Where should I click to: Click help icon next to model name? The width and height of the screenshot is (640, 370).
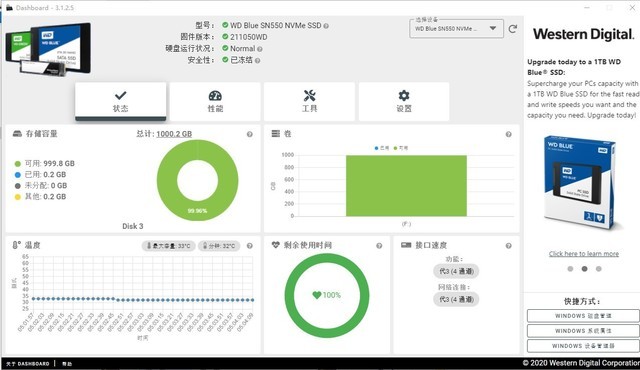[x=326, y=26]
